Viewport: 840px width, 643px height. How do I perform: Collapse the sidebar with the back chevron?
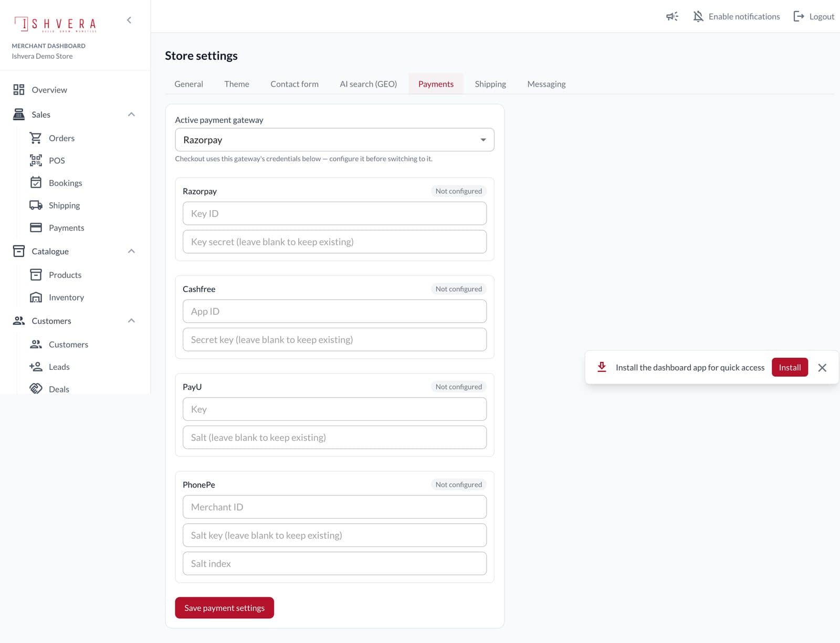(x=129, y=20)
